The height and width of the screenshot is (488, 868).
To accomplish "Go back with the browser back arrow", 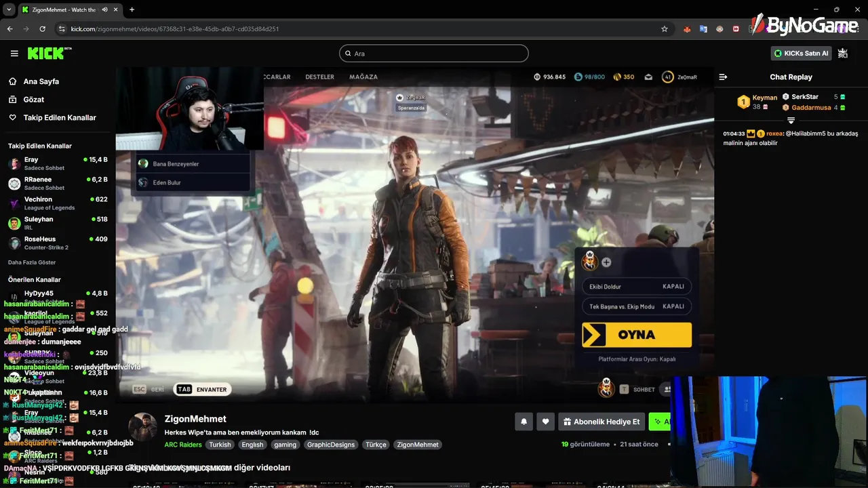I will pyautogui.click(x=9, y=29).
